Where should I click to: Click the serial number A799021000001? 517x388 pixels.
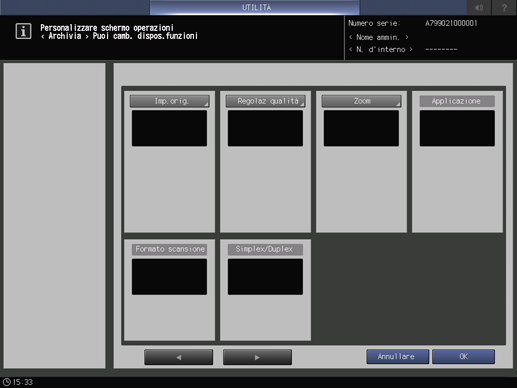click(x=451, y=23)
